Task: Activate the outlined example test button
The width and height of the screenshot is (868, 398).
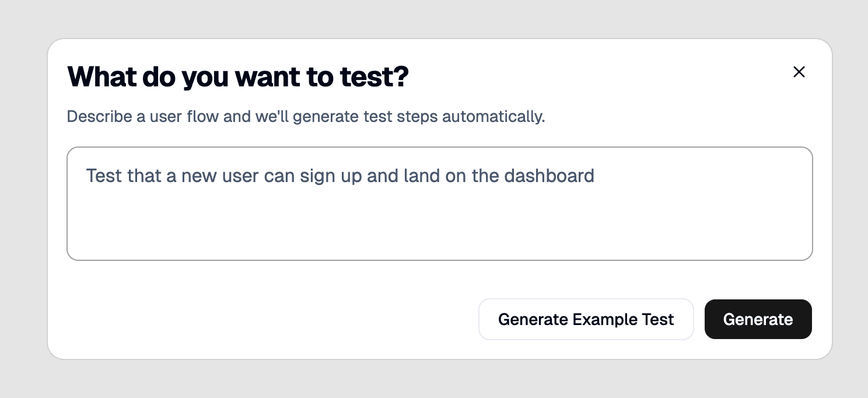Action: click(x=586, y=319)
